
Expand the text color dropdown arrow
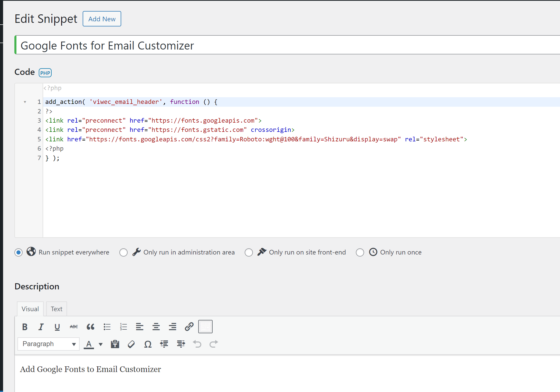[101, 344]
